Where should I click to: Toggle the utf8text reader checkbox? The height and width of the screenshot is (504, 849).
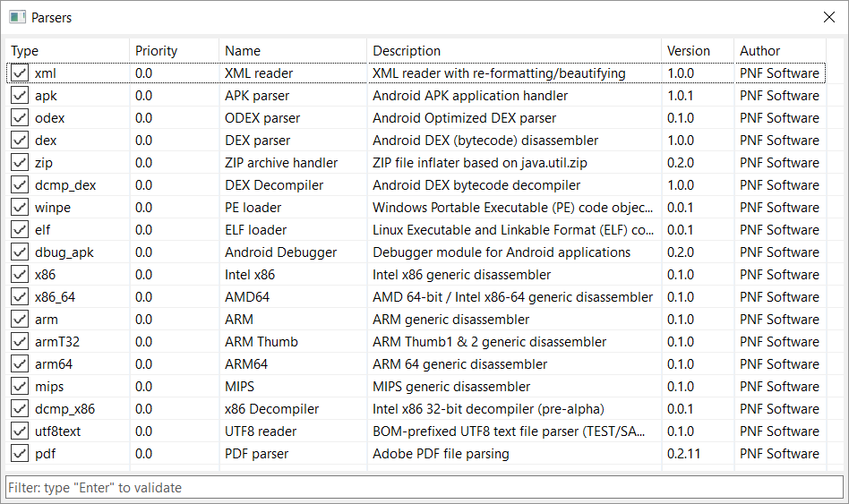coord(20,431)
